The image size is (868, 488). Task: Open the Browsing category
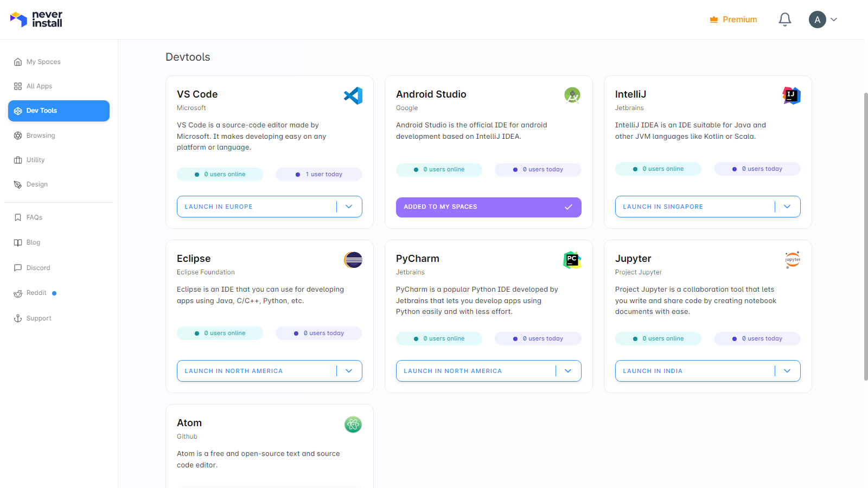[59, 136]
